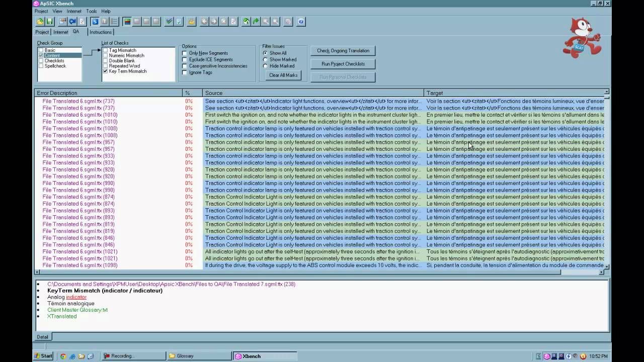
Task: Tick Case-sensitive Inconsistencies option
Action: pyautogui.click(x=185, y=66)
